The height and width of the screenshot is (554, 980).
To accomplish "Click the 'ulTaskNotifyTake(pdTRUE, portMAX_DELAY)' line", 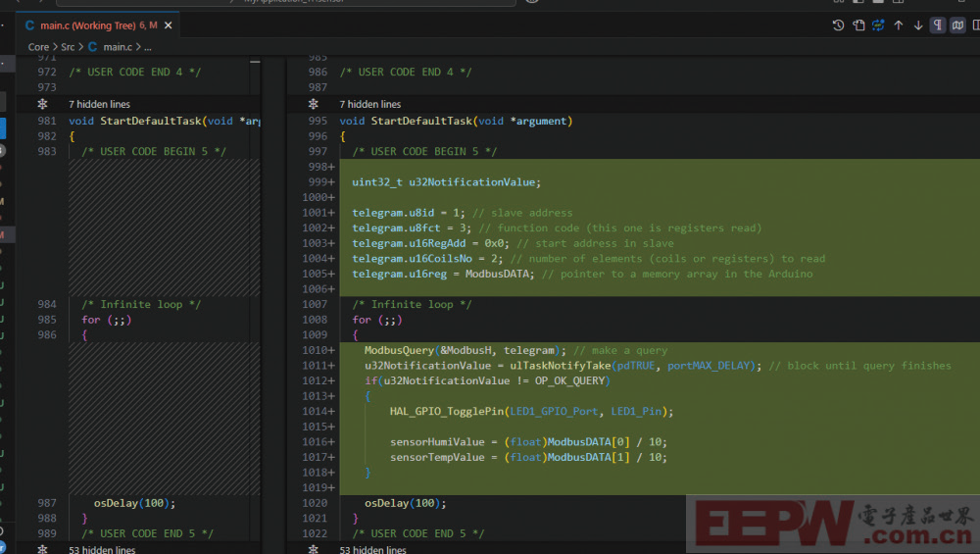I will click(x=636, y=365).
